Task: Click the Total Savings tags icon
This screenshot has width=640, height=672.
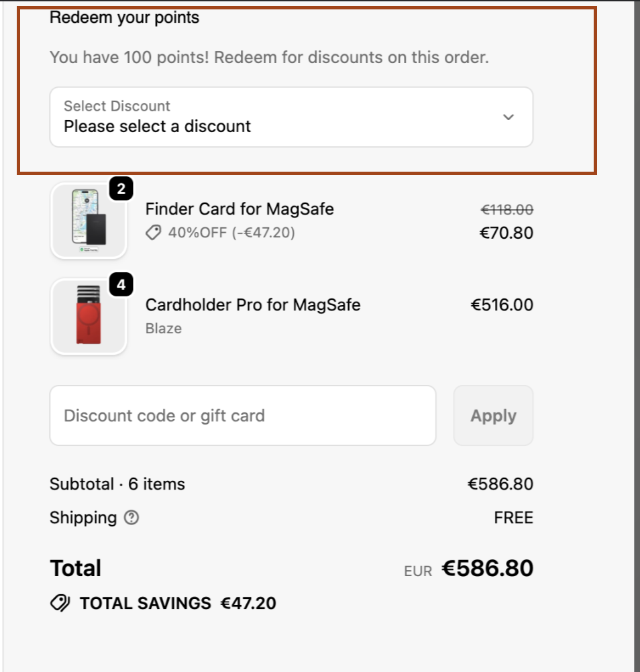Action: point(60,604)
